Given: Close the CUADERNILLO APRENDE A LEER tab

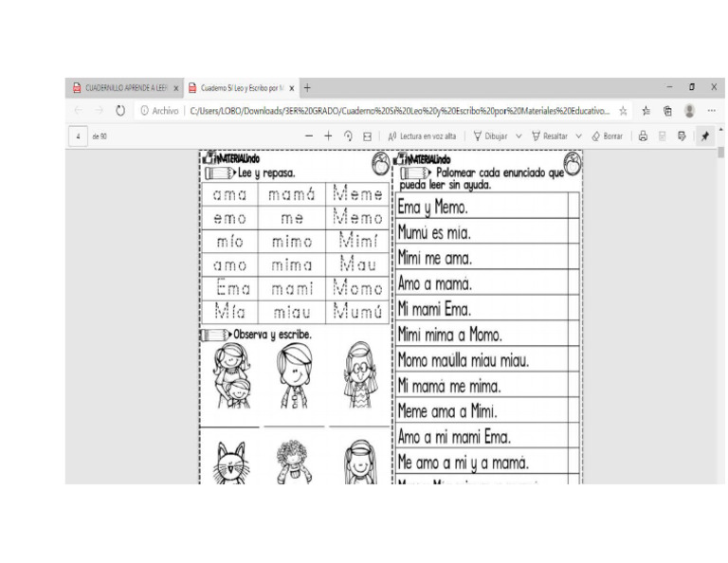Looking at the screenshot, I should click(176, 88).
